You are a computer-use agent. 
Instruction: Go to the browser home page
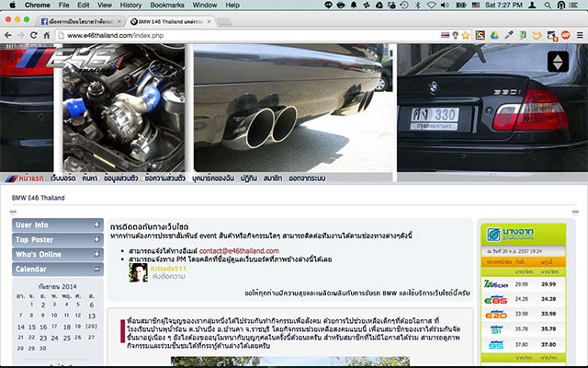pos(47,35)
